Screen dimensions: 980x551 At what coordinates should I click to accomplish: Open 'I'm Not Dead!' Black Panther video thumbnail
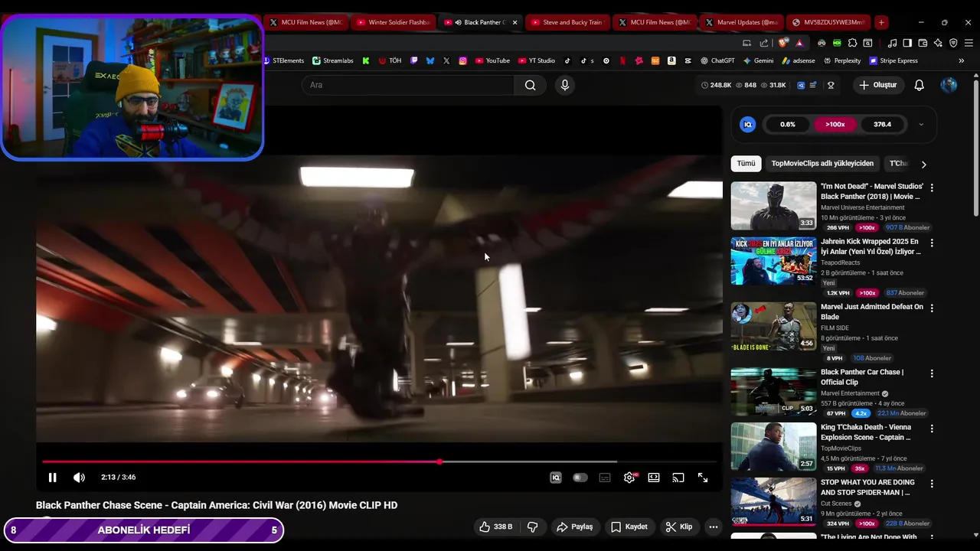pos(773,206)
